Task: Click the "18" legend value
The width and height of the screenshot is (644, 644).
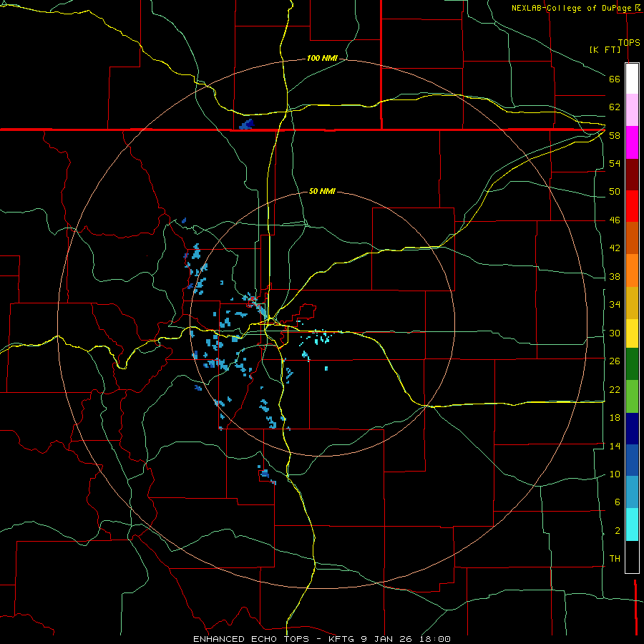Action: tap(615, 418)
